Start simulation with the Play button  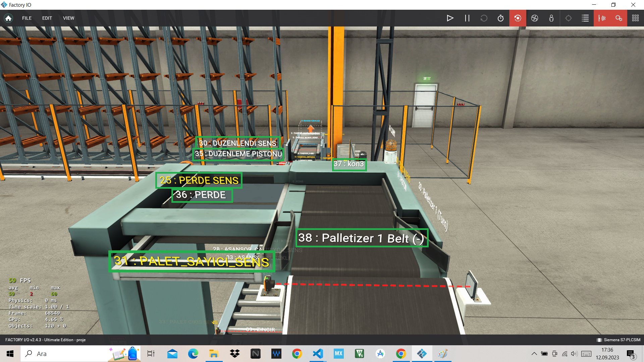[450, 18]
